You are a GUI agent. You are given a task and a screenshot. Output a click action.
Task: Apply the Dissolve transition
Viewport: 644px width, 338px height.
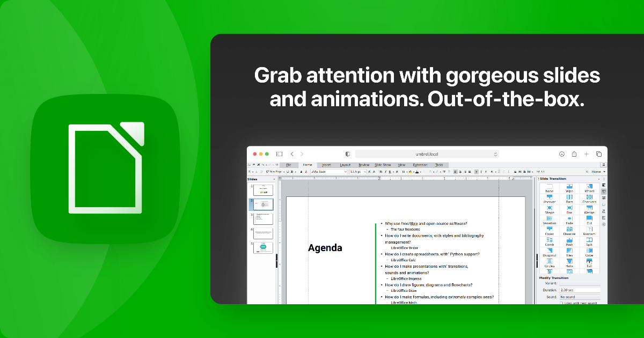coord(569,231)
